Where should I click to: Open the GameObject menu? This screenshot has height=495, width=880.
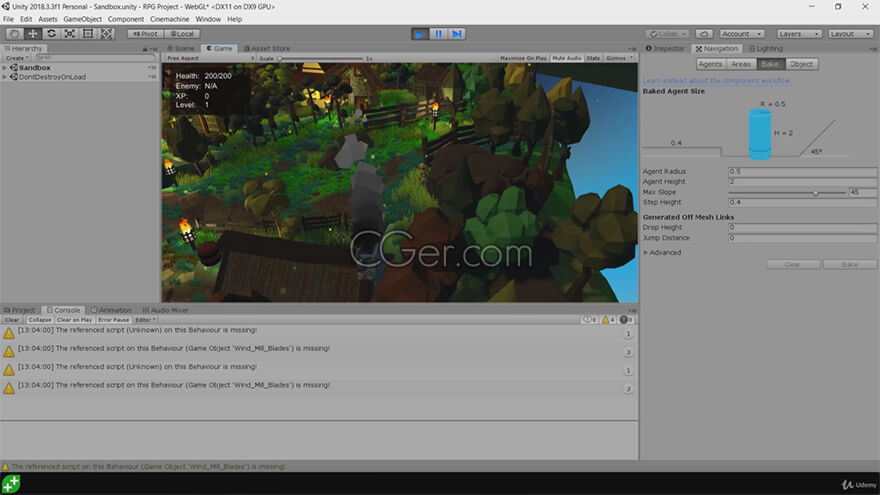[x=82, y=19]
